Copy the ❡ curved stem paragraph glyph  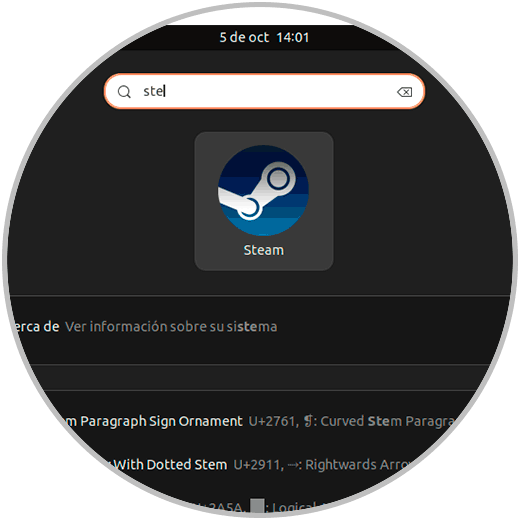tap(308, 421)
